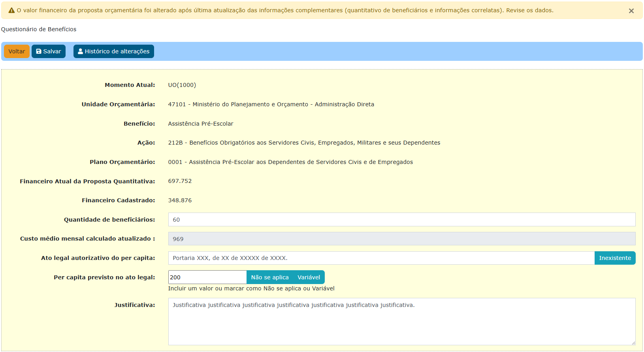Click the Momento Atual label
Screen dimensions: 644x352
(130, 85)
